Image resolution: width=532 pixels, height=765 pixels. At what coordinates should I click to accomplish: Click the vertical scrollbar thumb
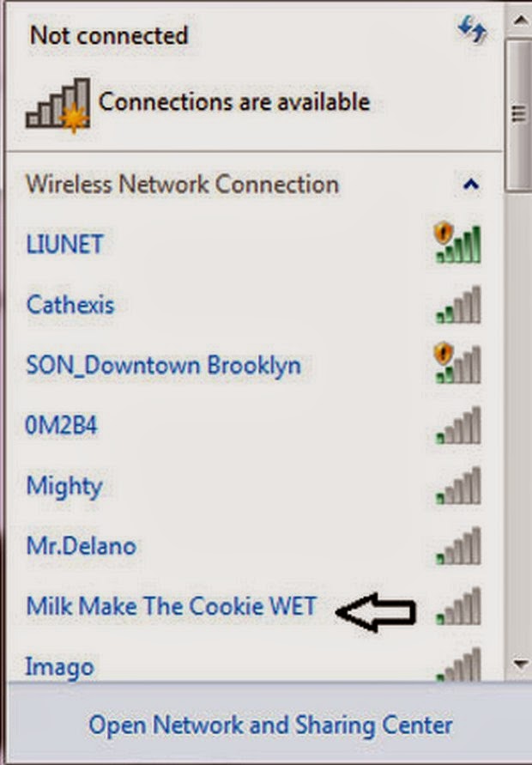[x=519, y=115]
